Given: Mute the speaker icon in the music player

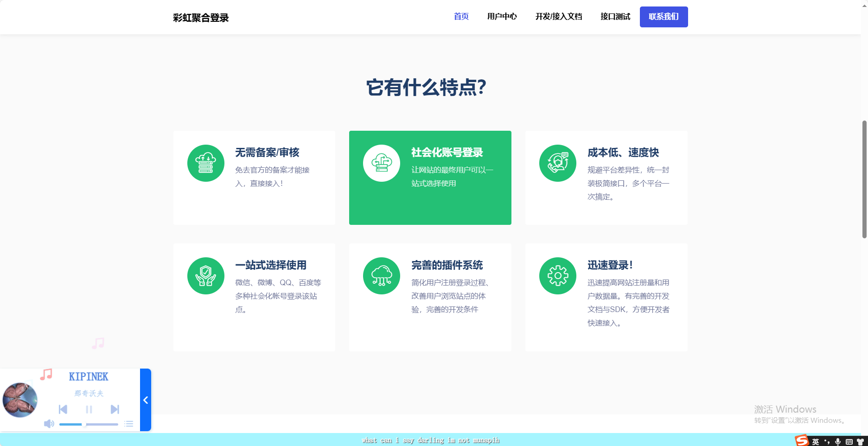Looking at the screenshot, I should [x=49, y=423].
